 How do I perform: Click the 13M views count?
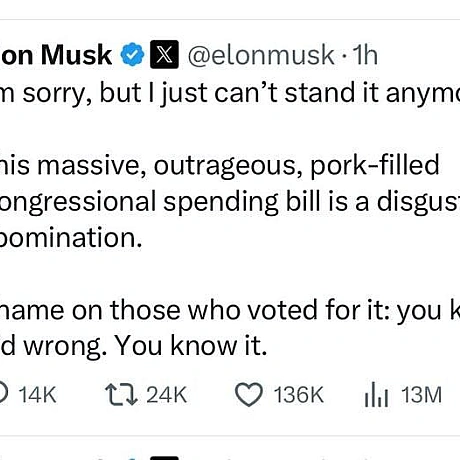point(421,395)
